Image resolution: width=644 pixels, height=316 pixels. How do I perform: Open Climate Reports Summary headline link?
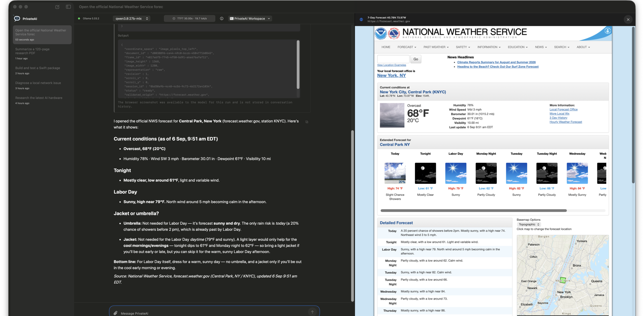[x=496, y=62]
